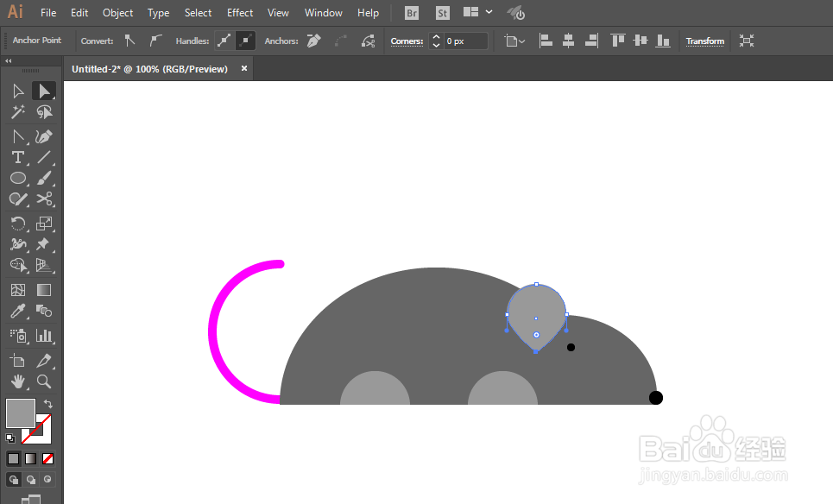Image resolution: width=833 pixels, height=504 pixels.
Task: Select the Eyedropper tool
Action: [18, 311]
